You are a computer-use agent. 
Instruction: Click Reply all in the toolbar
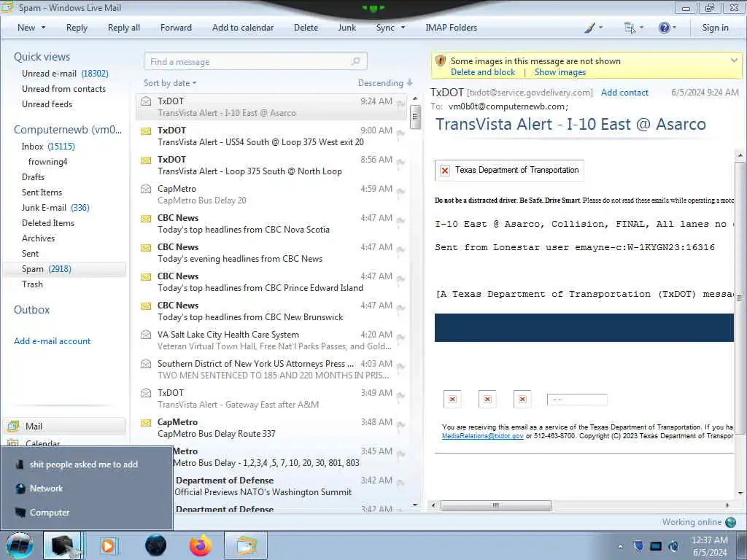[124, 28]
